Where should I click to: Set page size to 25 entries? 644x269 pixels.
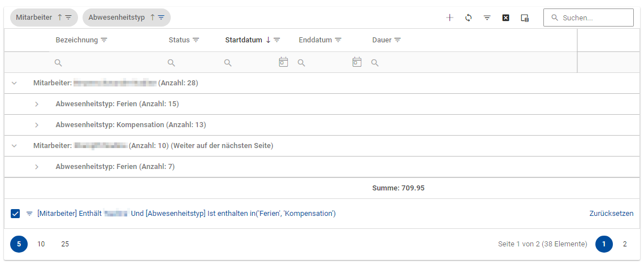click(65, 244)
